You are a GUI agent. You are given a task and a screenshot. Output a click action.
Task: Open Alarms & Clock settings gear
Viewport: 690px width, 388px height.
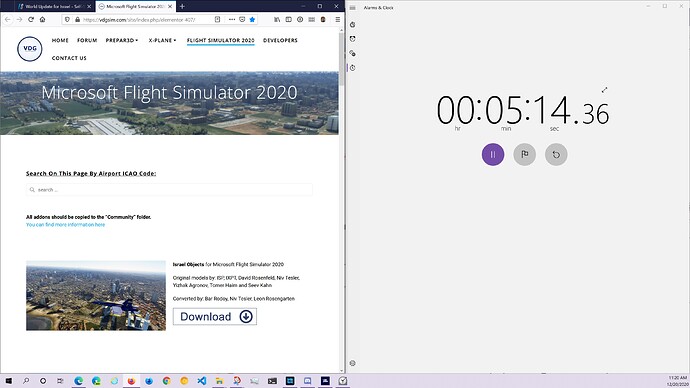click(x=352, y=363)
